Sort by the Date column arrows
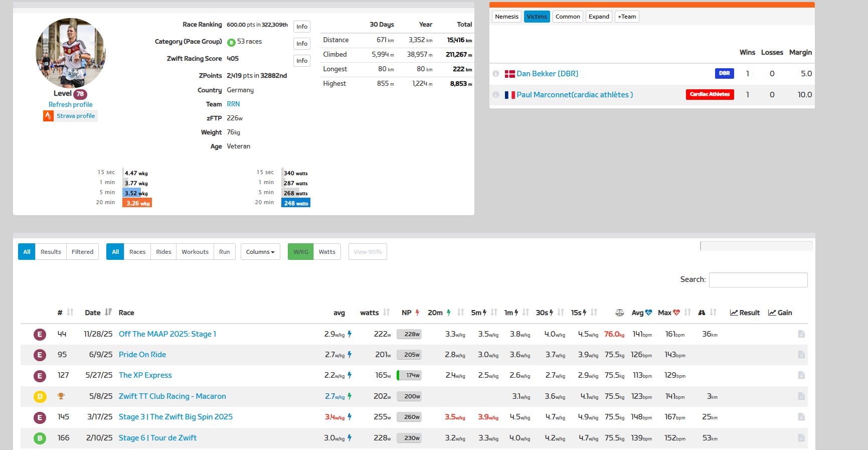Viewport: 868px width, 450px height. pyautogui.click(x=108, y=313)
